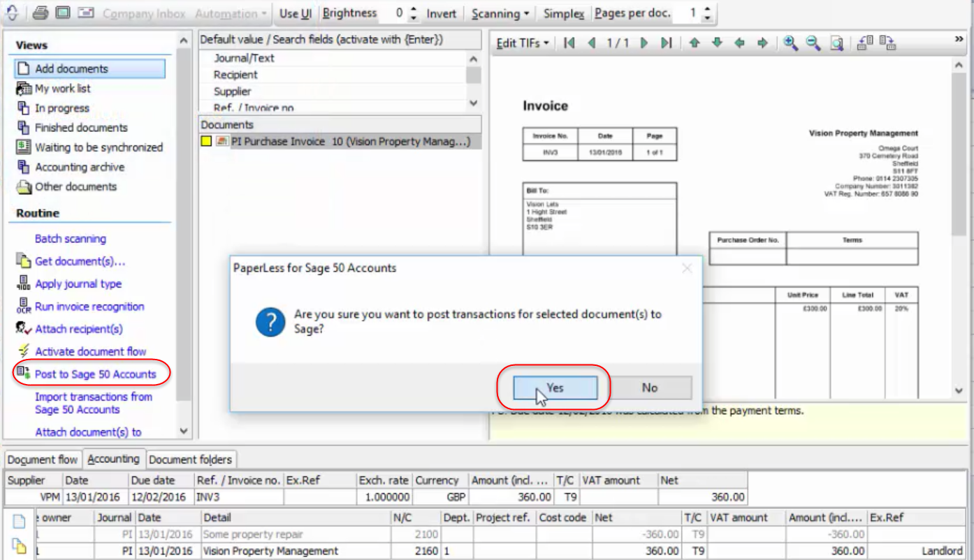974x560 pixels.
Task: Click the Some property repair detail cell
Action: (x=296, y=534)
